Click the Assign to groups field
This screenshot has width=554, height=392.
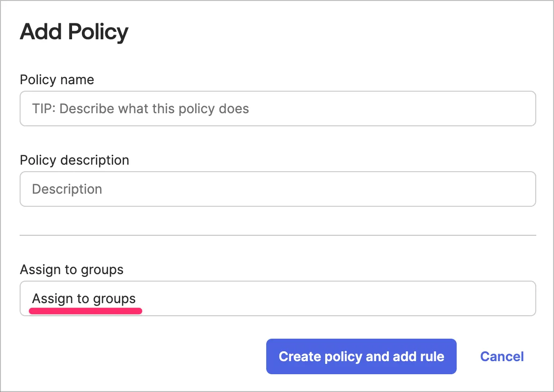pos(277,298)
